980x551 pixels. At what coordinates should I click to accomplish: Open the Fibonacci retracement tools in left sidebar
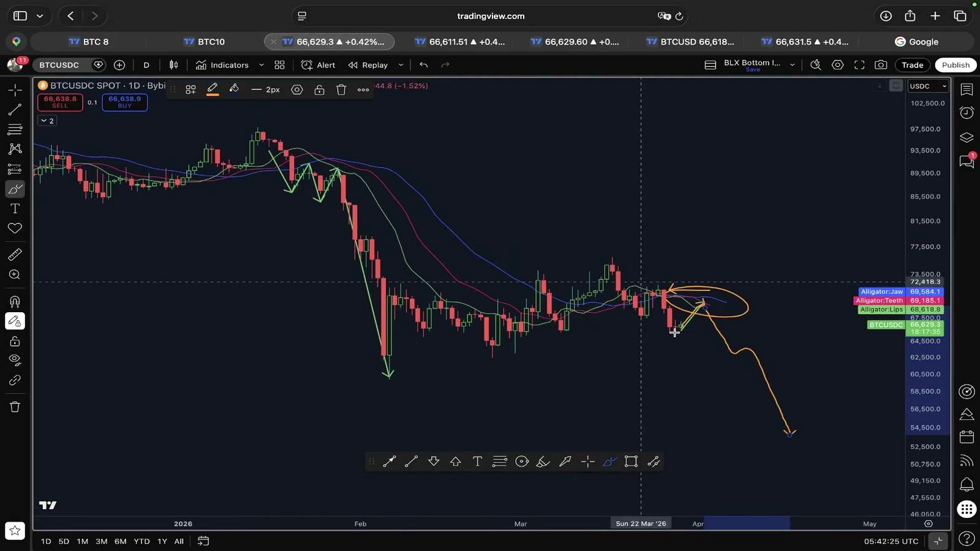(15, 129)
